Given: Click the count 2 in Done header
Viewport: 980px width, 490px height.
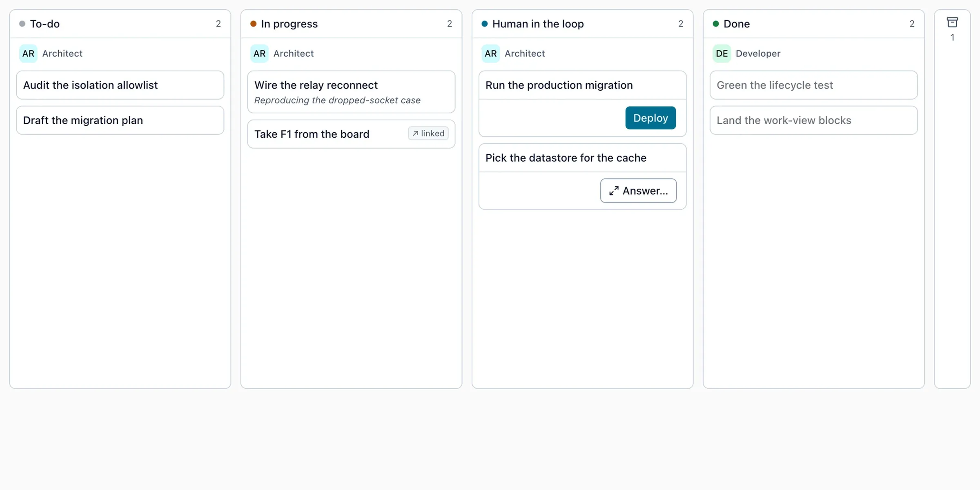Looking at the screenshot, I should click(912, 24).
